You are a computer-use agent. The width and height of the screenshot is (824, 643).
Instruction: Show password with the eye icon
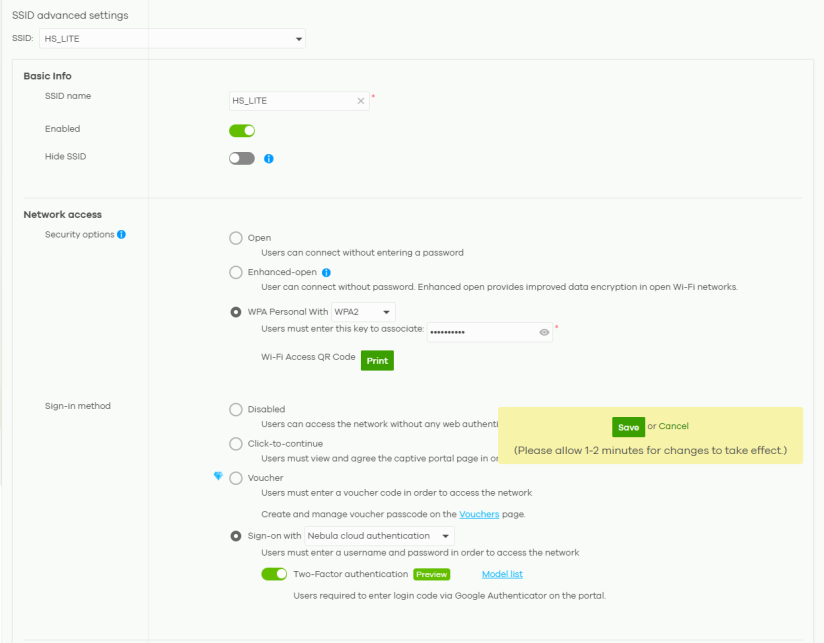[544, 333]
